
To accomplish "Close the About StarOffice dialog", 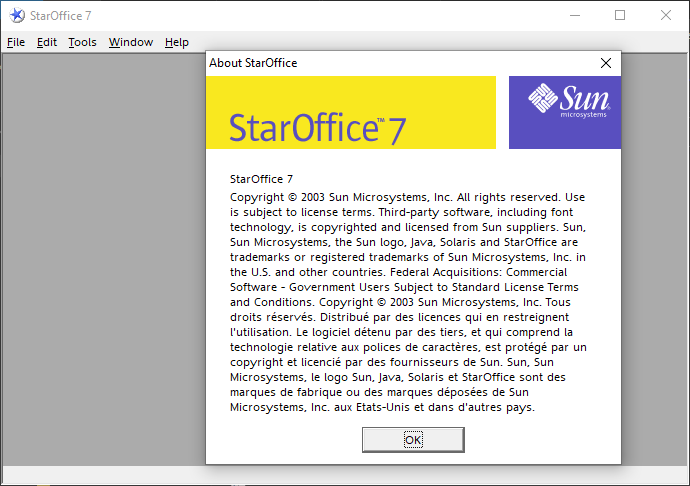I will (606, 63).
